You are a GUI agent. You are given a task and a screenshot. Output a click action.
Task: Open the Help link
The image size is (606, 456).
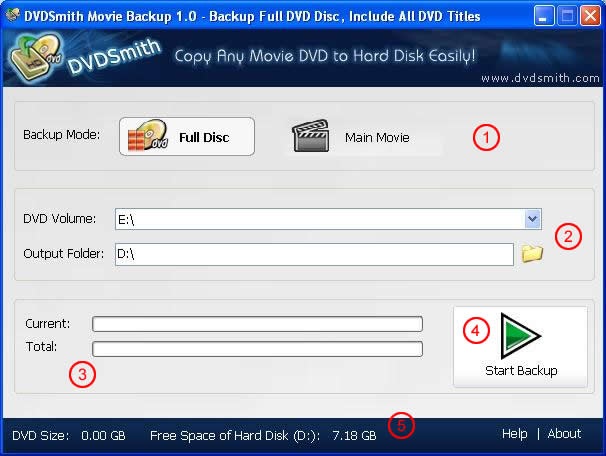point(514,434)
